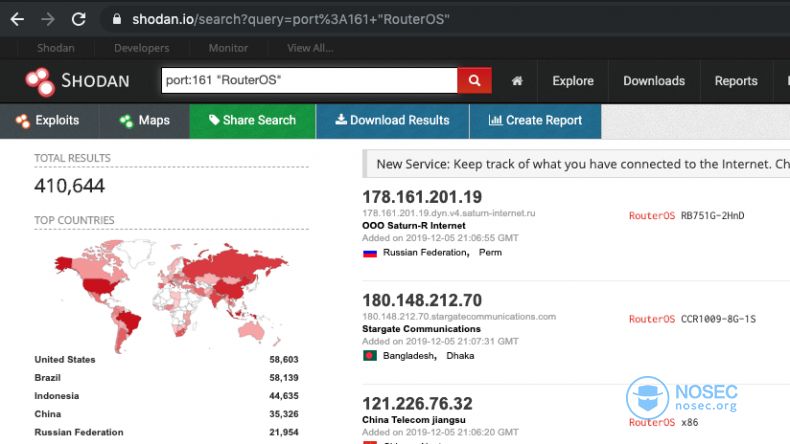This screenshot has width=790, height=444.
Task: Open the Shodan top bar link
Action: [55, 48]
